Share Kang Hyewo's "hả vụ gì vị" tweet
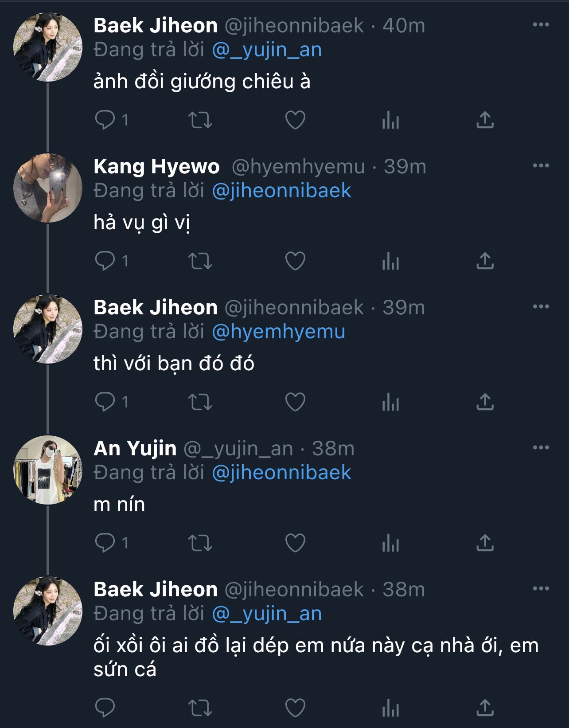The image size is (569, 728). 485,261
